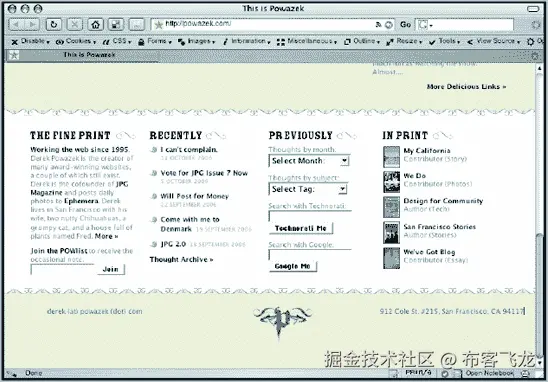Open the Images developer toolbar menu
The image size is (548, 382).
point(196,42)
